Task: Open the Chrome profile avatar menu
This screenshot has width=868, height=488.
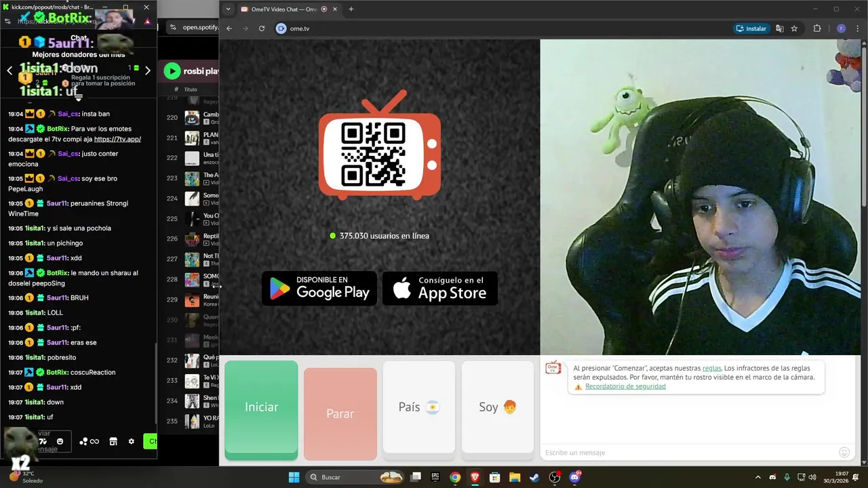Action: coord(841,28)
